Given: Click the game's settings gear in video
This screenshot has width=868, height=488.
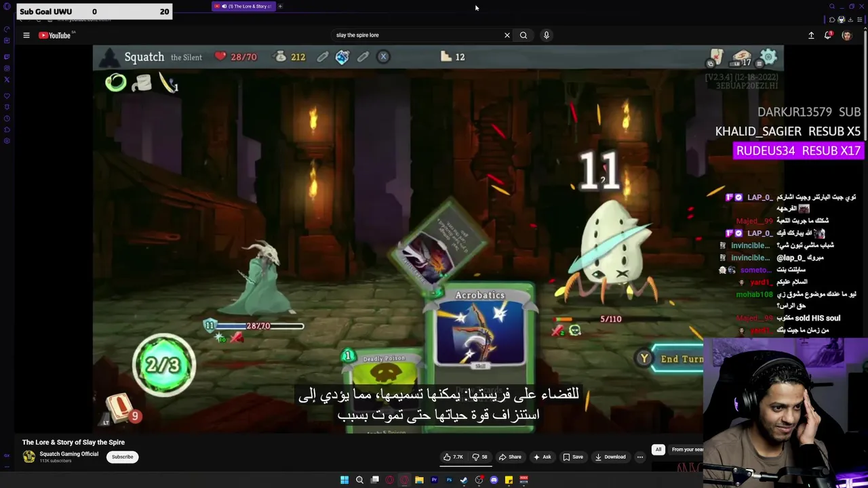Looking at the screenshot, I should 768,57.
